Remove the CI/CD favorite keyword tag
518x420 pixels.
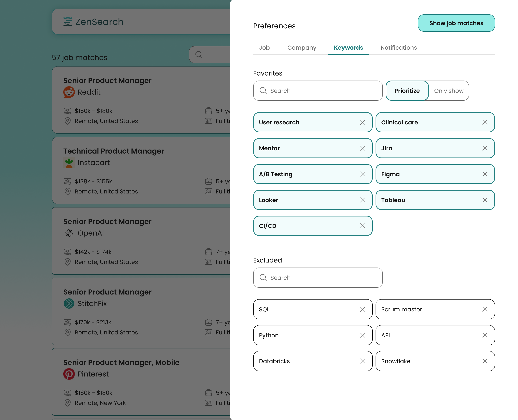tap(362, 226)
